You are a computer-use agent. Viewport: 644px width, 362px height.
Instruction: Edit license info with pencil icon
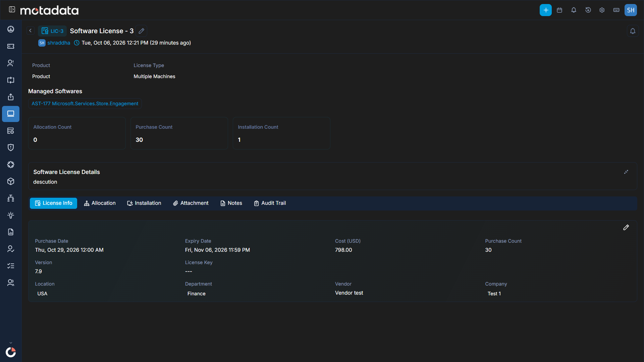(x=626, y=228)
